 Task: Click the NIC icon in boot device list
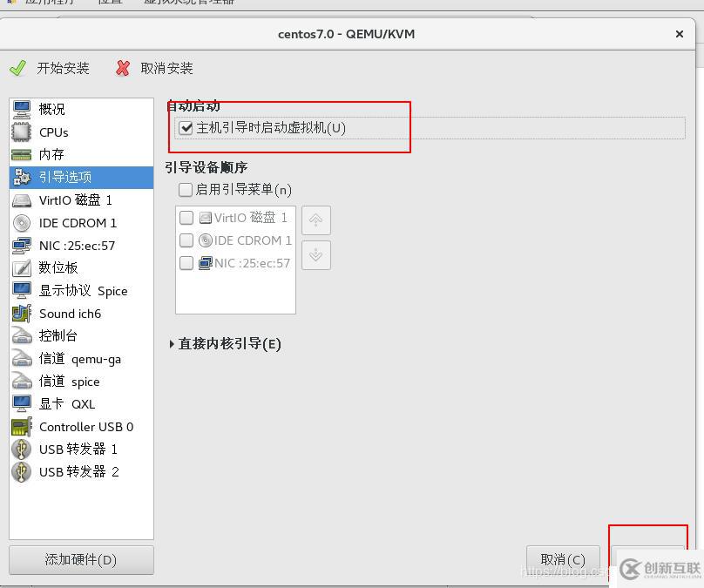point(205,263)
